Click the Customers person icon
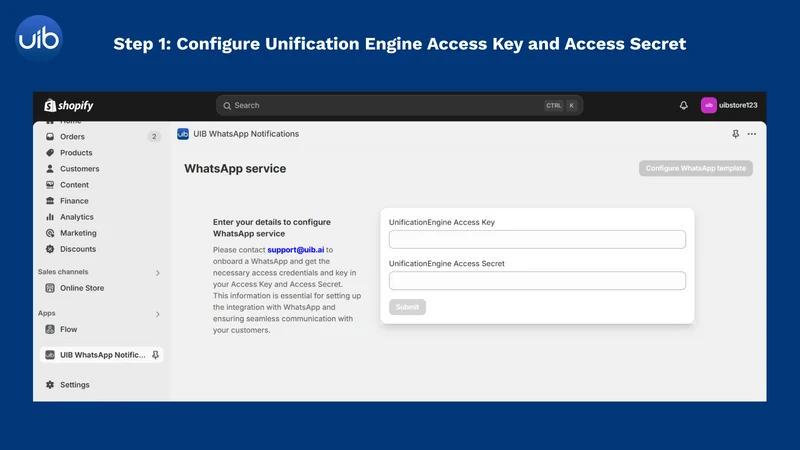 click(x=50, y=169)
